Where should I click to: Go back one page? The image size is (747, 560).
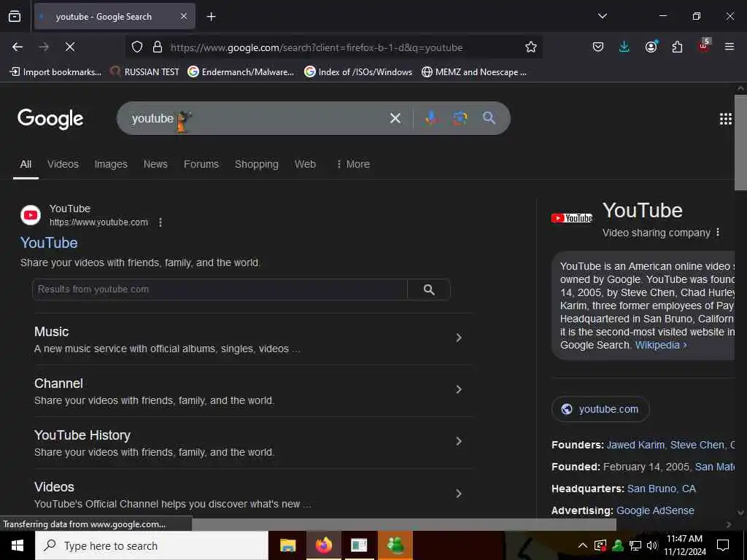(18, 47)
